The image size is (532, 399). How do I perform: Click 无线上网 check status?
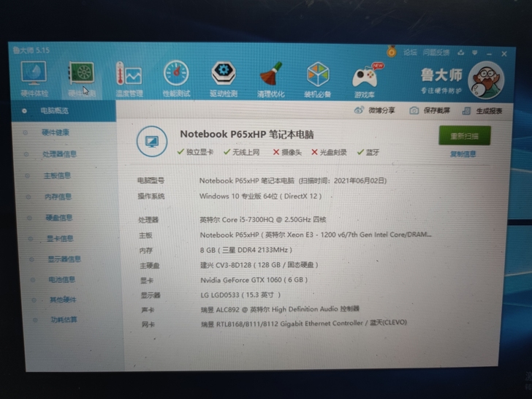[x=242, y=152]
